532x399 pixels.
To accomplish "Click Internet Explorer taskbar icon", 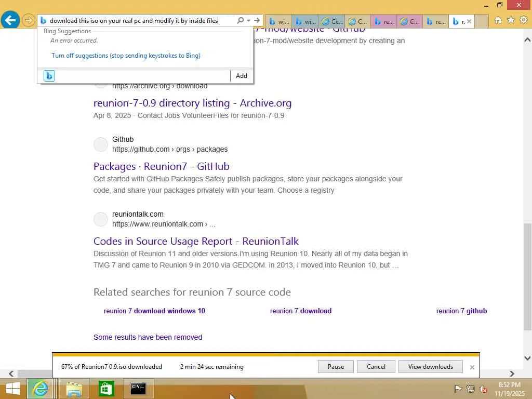I will click(x=40, y=389).
